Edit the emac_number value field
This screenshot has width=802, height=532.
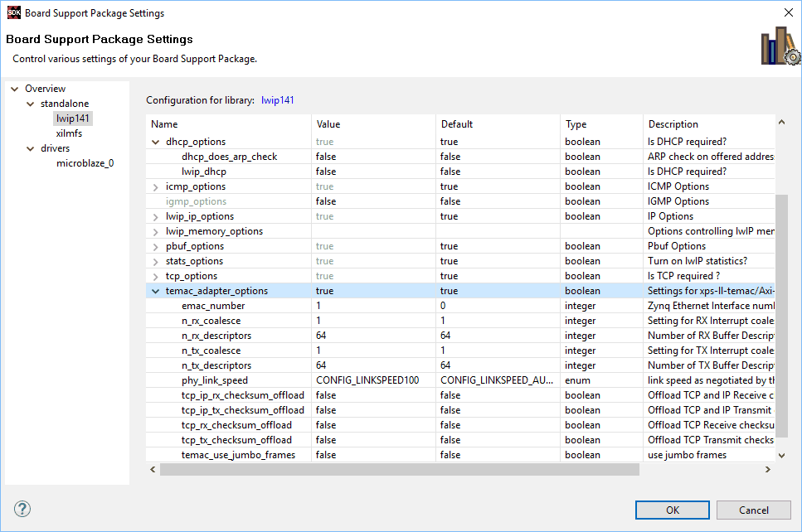(372, 306)
